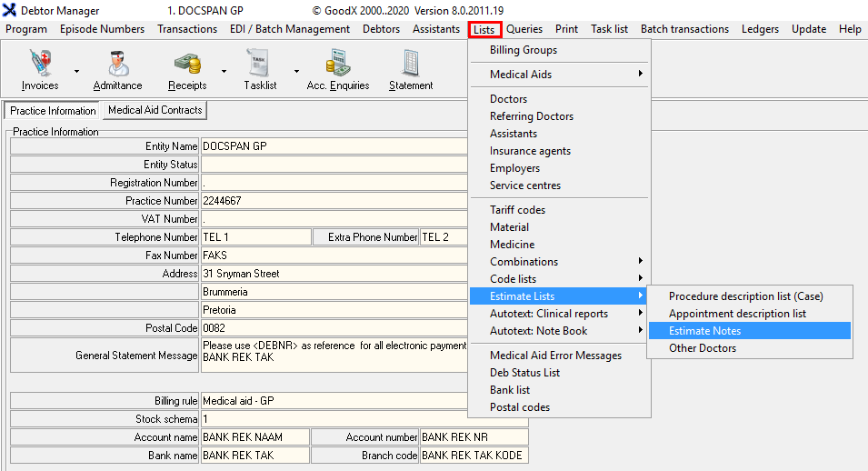Expand the Medical Aids submenu
This screenshot has width=868, height=471.
pyautogui.click(x=559, y=75)
